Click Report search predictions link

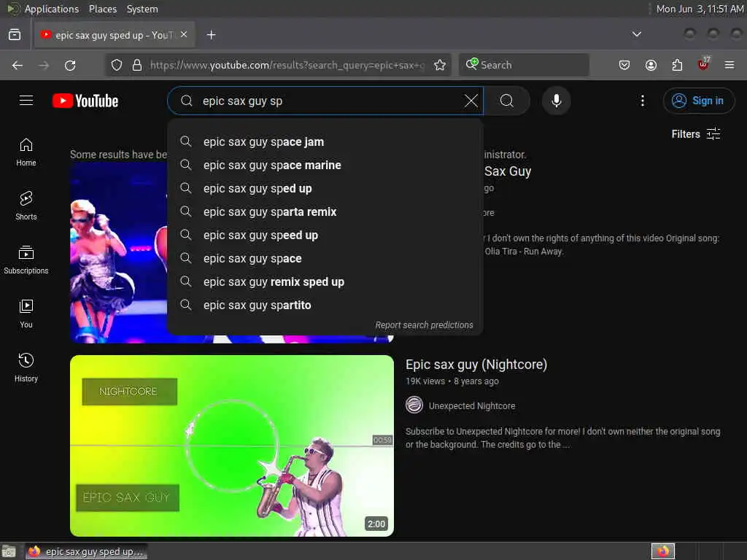424,325
